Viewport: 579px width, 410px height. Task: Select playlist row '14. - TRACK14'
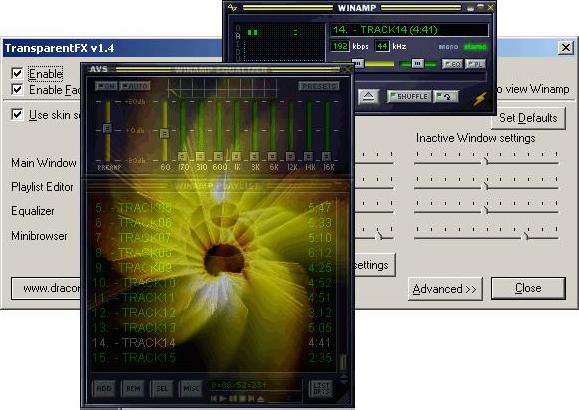213,342
